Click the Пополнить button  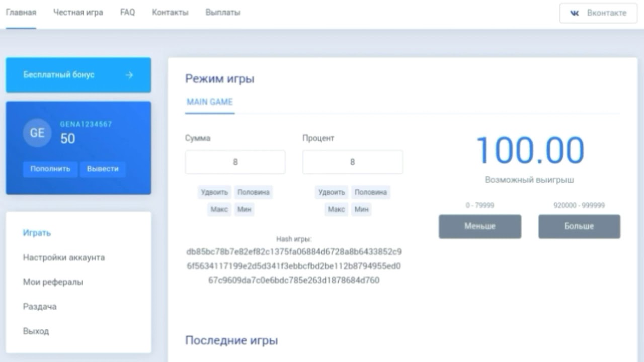pyautogui.click(x=50, y=169)
